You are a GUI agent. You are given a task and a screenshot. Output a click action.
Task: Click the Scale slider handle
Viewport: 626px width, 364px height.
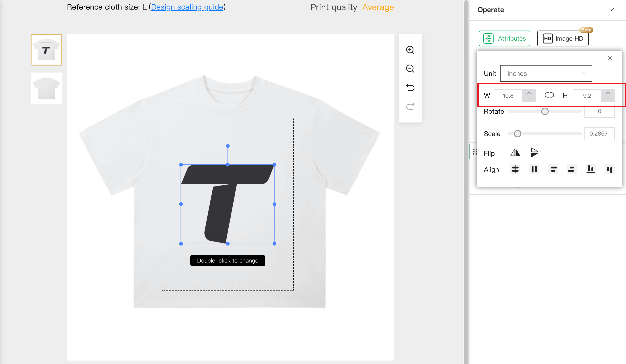517,134
